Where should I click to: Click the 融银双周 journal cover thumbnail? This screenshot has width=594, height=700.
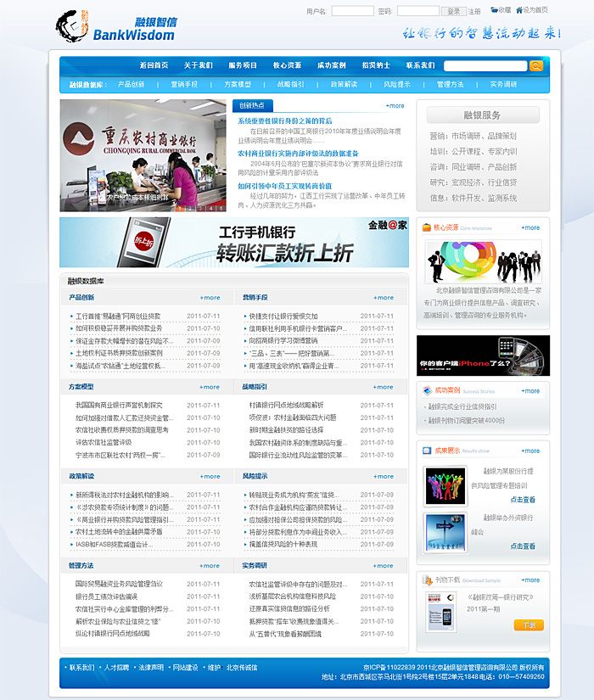[441, 612]
